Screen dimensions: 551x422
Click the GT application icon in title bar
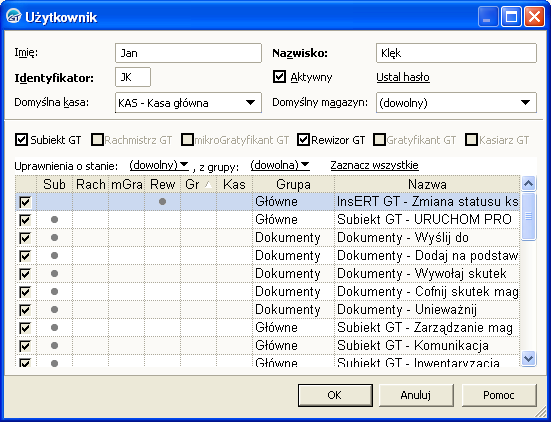tap(14, 17)
